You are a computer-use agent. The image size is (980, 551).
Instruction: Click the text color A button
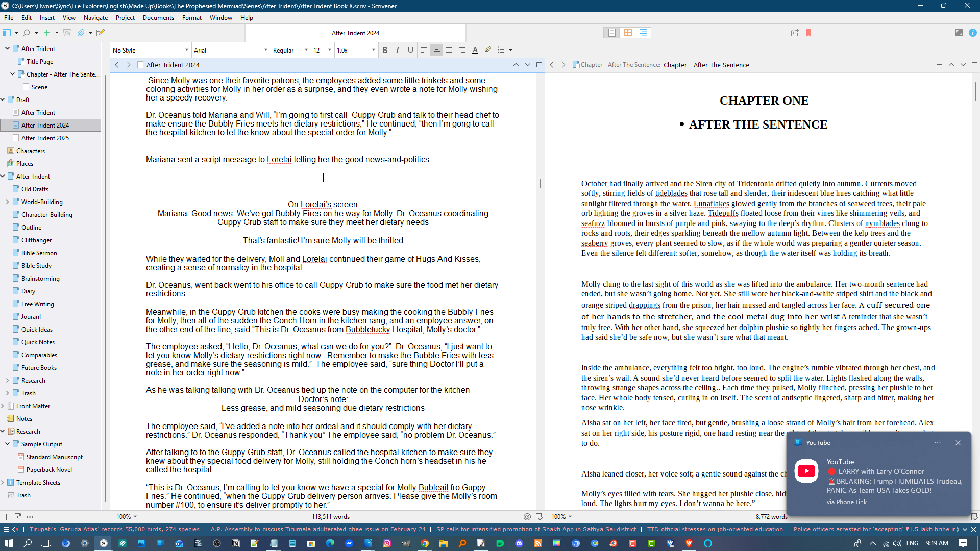click(475, 50)
